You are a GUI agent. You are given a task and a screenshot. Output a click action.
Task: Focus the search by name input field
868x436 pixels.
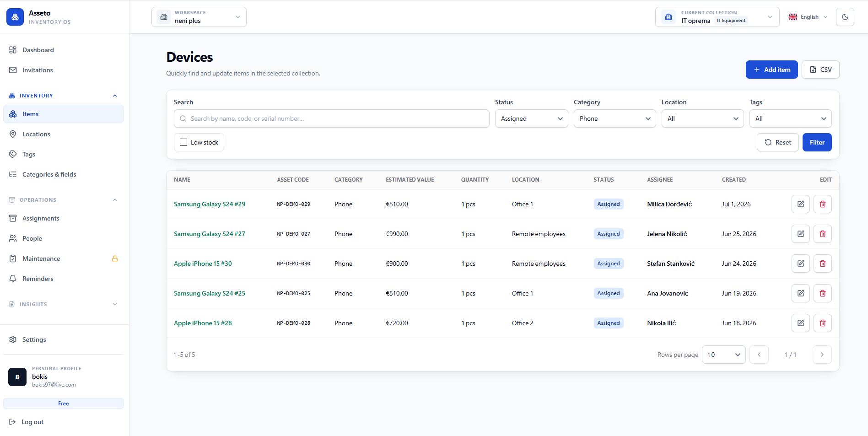332,118
